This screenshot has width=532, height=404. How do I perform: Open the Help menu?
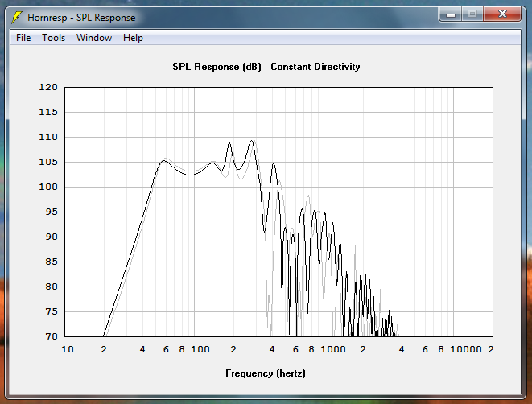click(133, 38)
